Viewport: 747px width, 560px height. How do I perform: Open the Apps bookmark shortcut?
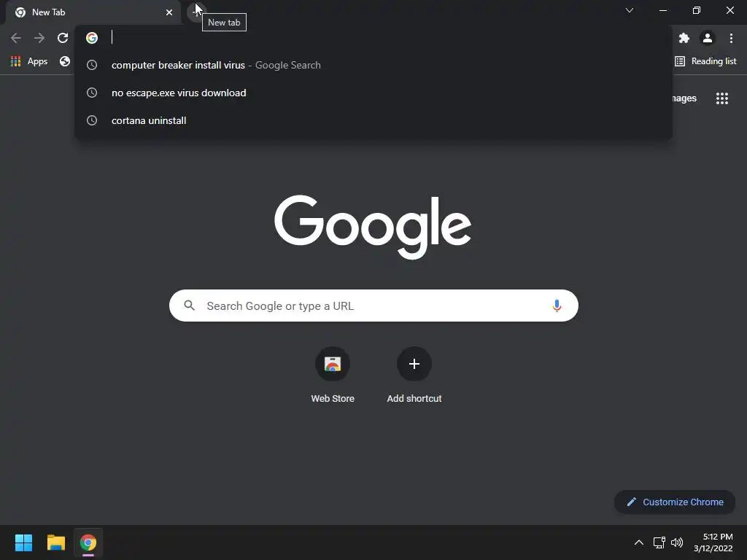tap(29, 61)
